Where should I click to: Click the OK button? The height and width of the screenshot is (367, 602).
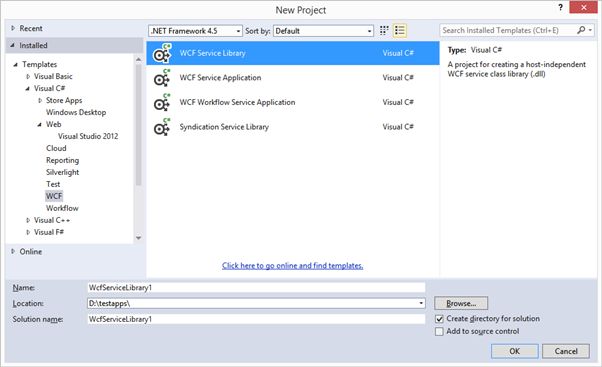[x=514, y=351]
